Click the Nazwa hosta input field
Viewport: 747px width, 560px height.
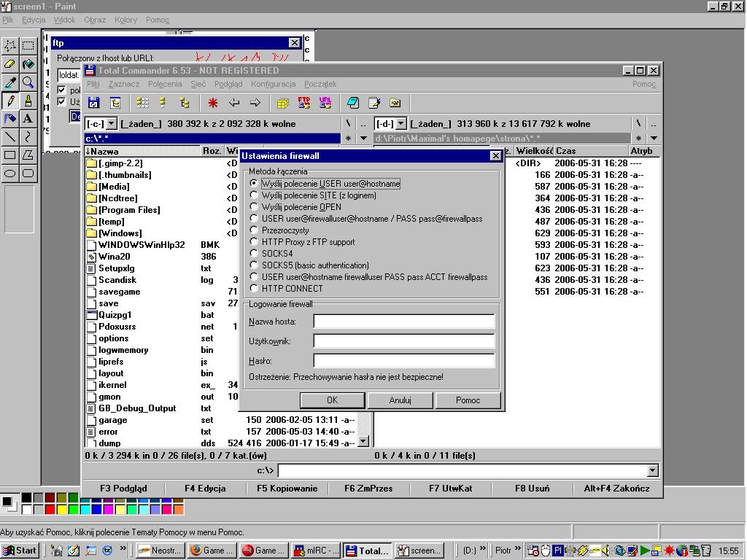click(403, 322)
